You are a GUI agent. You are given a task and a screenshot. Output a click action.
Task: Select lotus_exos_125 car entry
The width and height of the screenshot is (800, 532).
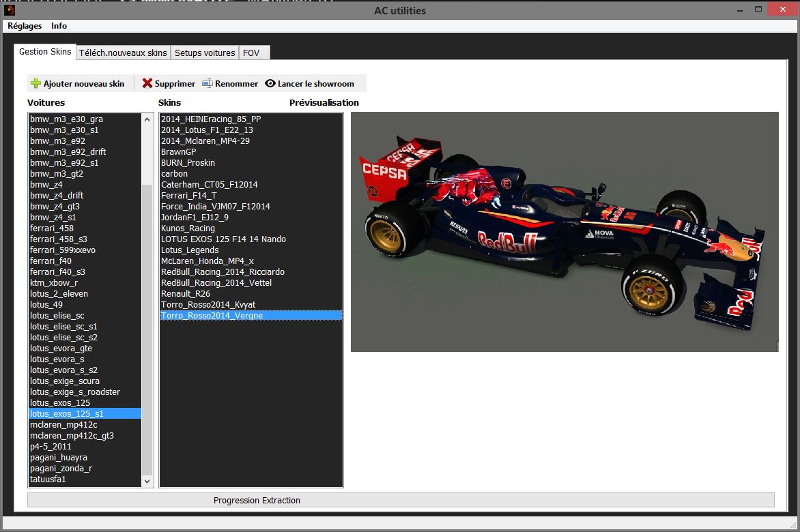tap(85, 403)
